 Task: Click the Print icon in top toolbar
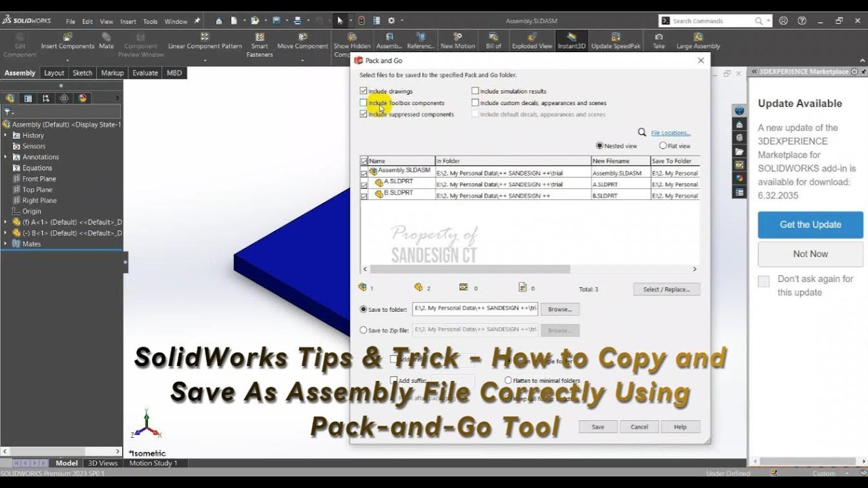298,21
